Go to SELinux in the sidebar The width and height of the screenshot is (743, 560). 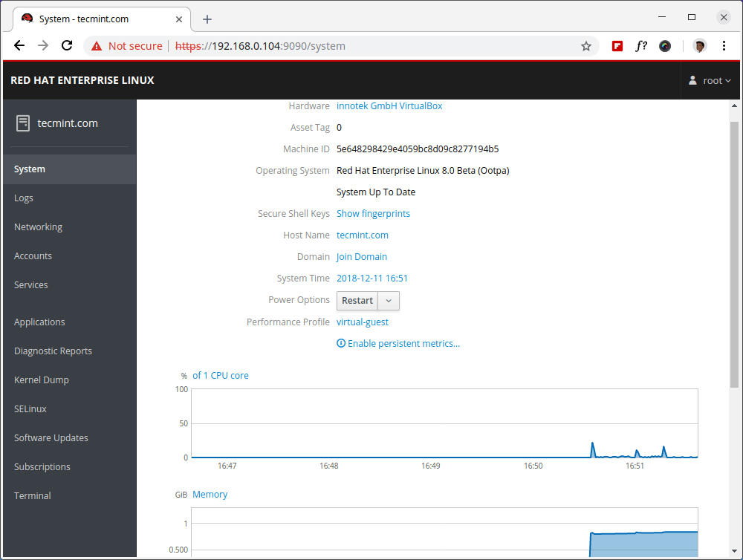[30, 409]
